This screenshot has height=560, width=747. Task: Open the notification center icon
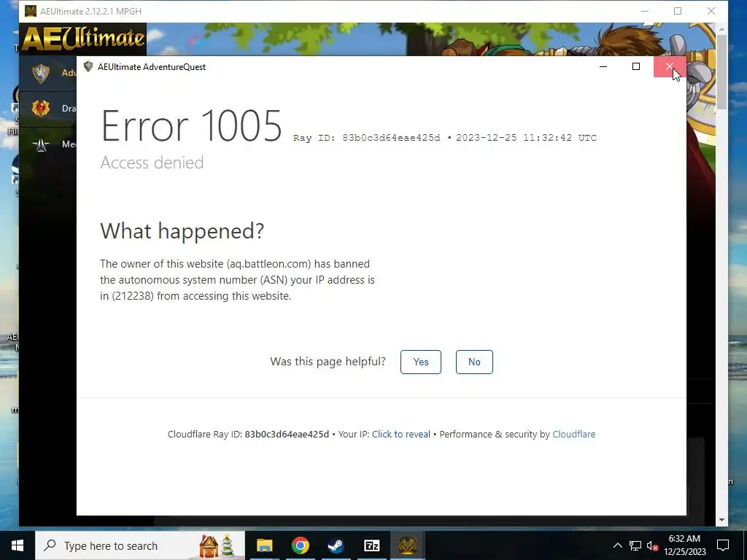pos(723,545)
